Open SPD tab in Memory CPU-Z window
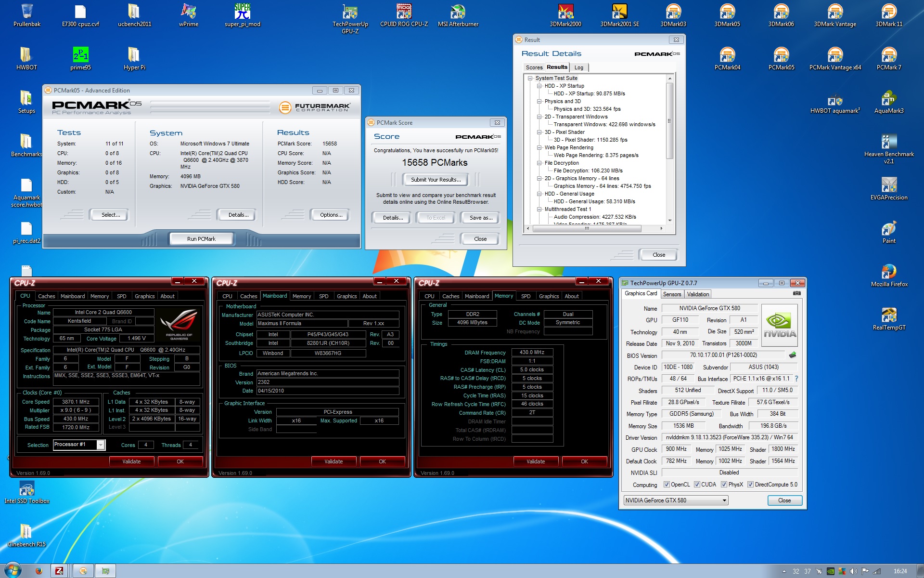Image resolution: width=924 pixels, height=578 pixels. 526,296
